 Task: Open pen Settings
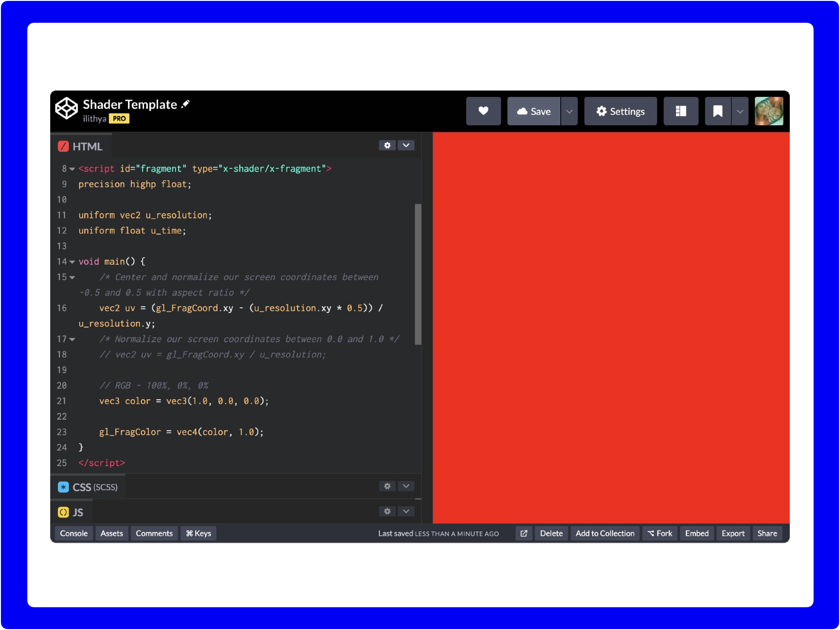point(620,111)
